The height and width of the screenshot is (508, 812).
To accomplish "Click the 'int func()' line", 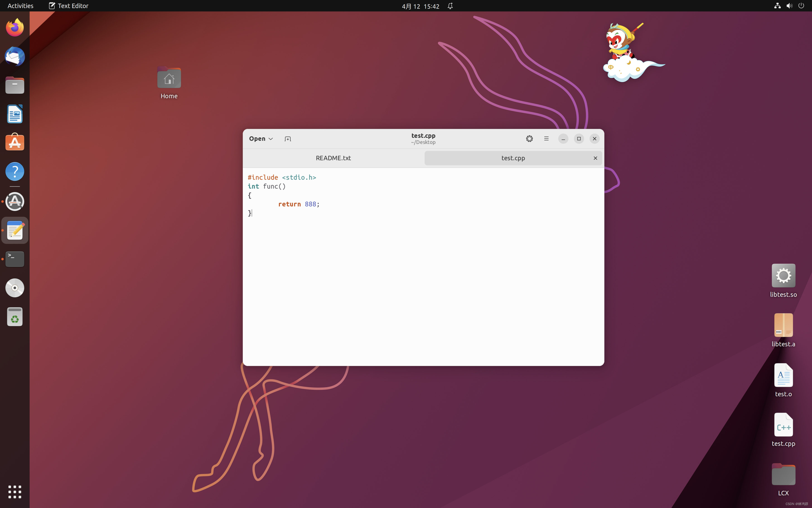I will point(267,186).
